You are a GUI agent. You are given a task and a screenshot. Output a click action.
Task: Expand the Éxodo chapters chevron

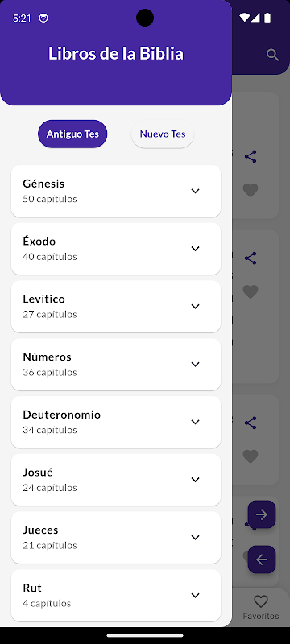pos(196,249)
